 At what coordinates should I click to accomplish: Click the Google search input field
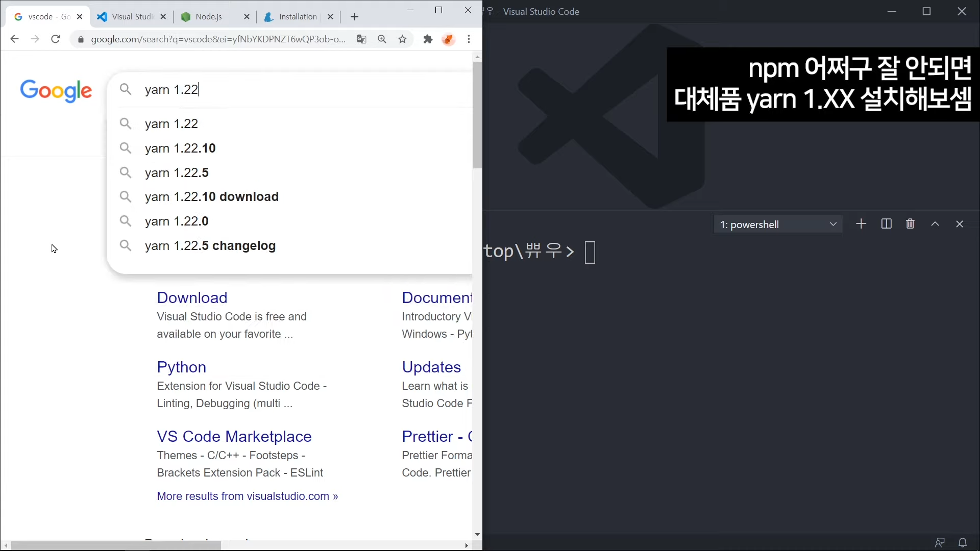pyautogui.click(x=306, y=90)
